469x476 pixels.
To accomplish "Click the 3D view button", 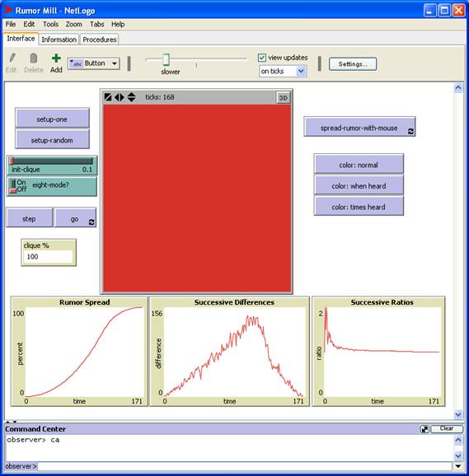I will point(283,98).
